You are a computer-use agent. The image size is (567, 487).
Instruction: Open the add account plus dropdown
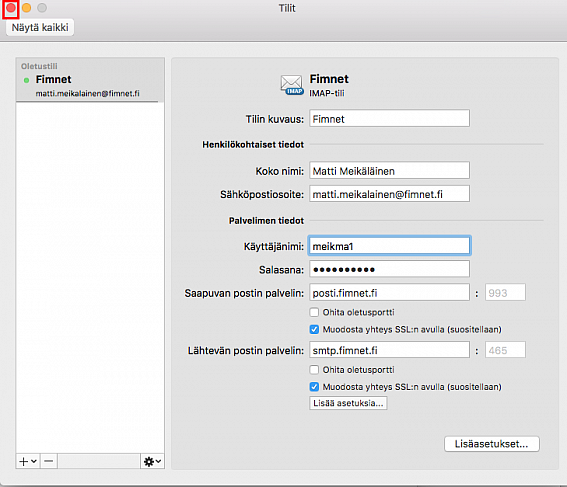[x=28, y=461]
